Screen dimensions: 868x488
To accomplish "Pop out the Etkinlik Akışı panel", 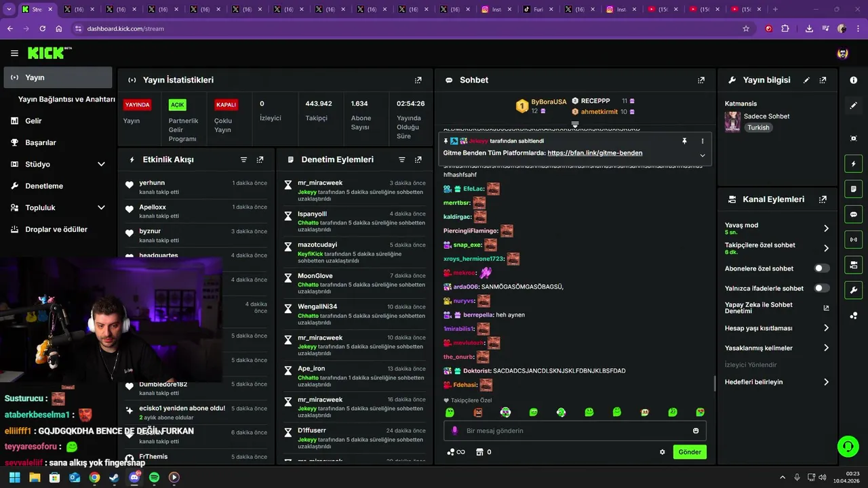I will pos(260,160).
